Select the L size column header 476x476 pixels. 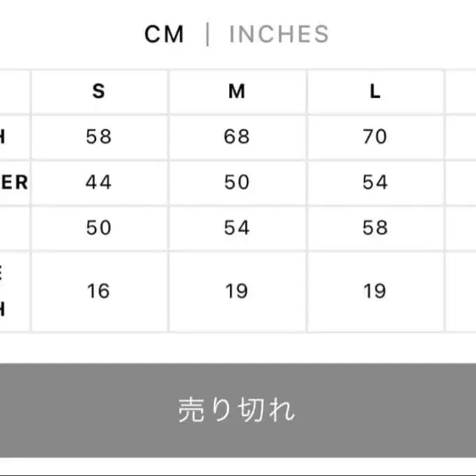coord(375,91)
